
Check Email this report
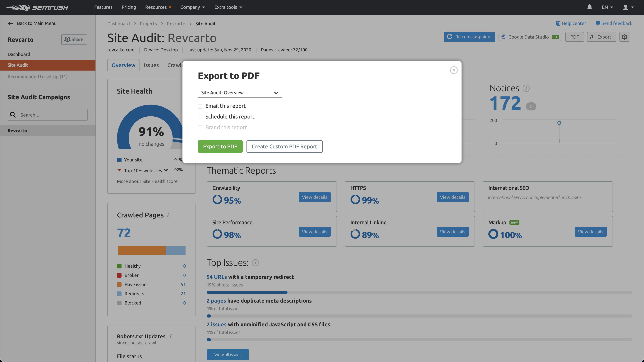coord(200,106)
